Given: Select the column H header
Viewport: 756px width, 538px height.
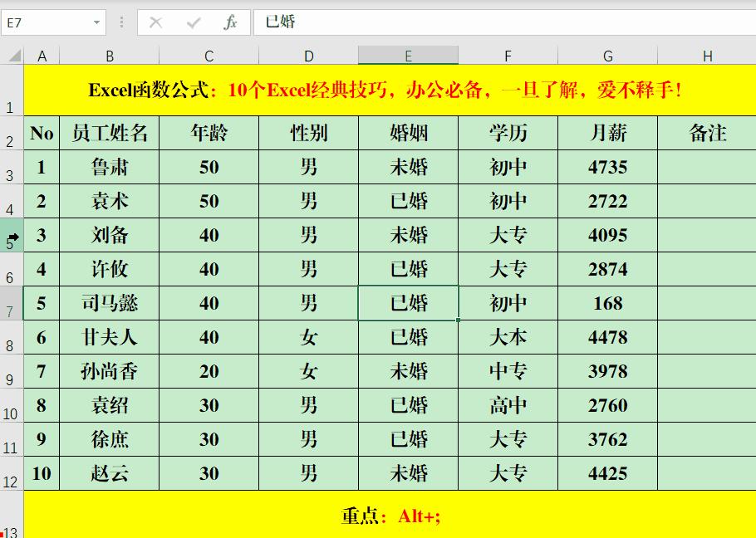Looking at the screenshot, I should pyautogui.click(x=707, y=56).
